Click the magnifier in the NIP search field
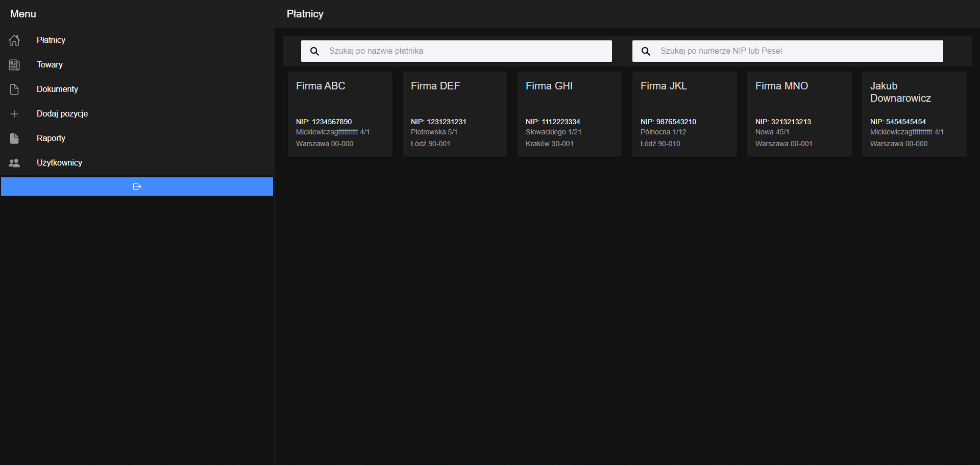Viewport: 980px width, 466px height. (x=646, y=51)
